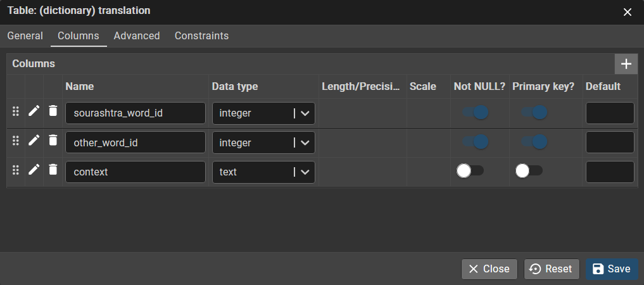
Task: Add a new column with plus icon
Action: [x=626, y=64]
